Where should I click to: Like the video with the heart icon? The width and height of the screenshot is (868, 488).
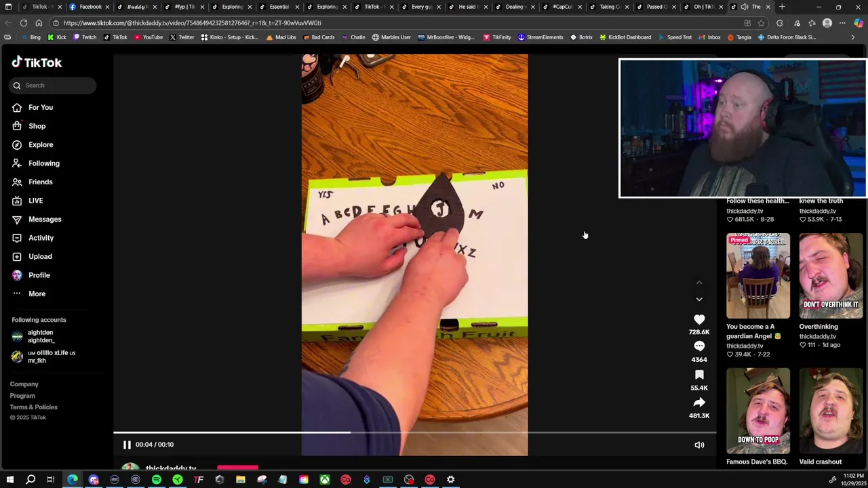(699, 319)
